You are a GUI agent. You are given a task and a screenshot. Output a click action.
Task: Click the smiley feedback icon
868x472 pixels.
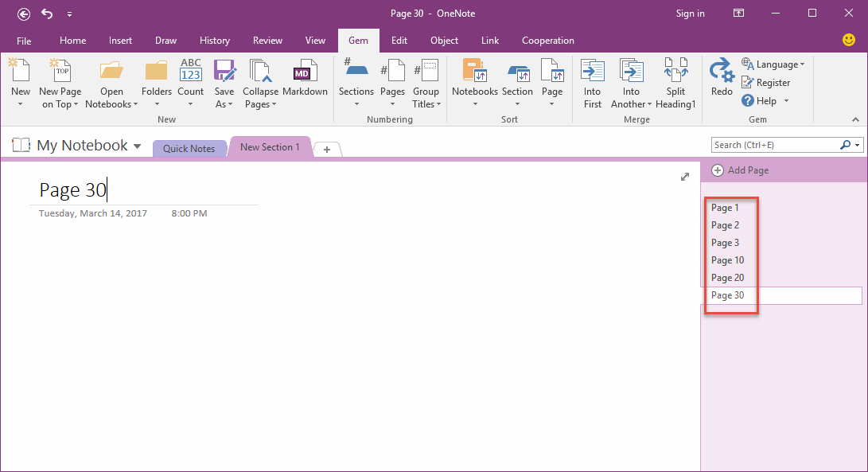849,40
